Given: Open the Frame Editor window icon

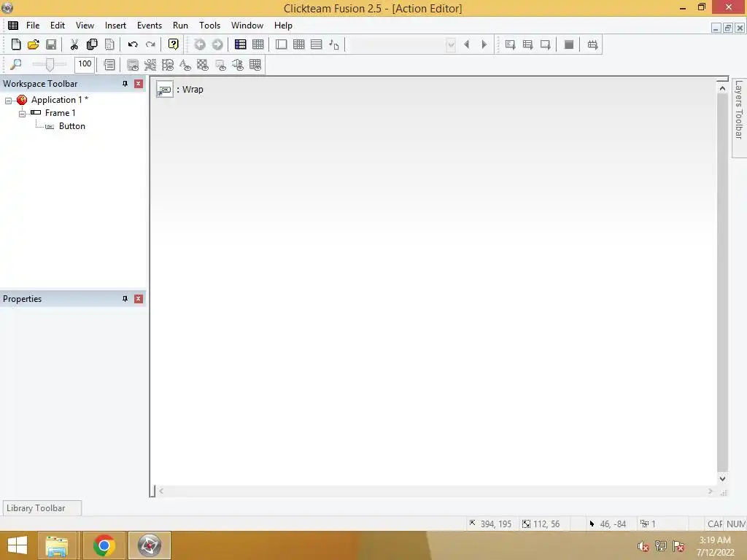Looking at the screenshot, I should point(281,44).
